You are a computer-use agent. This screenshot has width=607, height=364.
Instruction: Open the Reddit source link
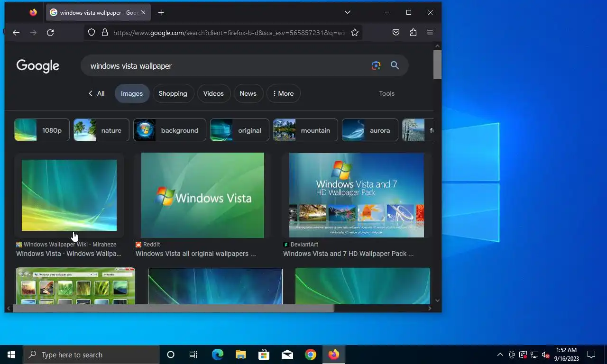coord(148,245)
